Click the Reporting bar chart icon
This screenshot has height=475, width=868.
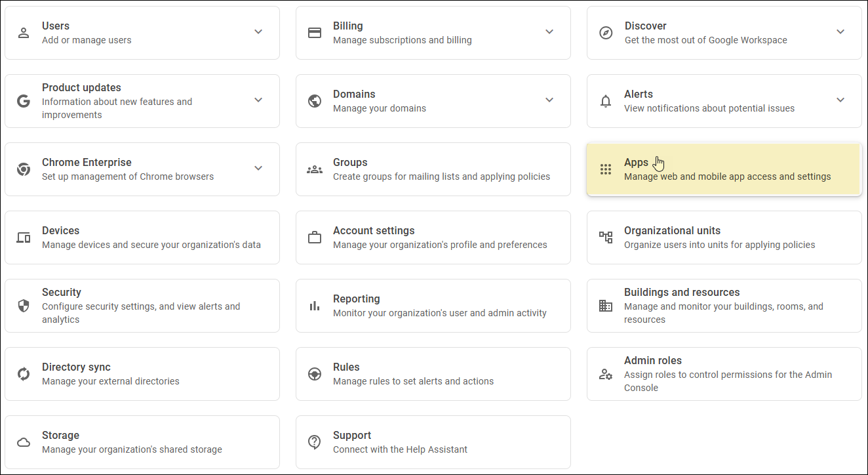(315, 306)
